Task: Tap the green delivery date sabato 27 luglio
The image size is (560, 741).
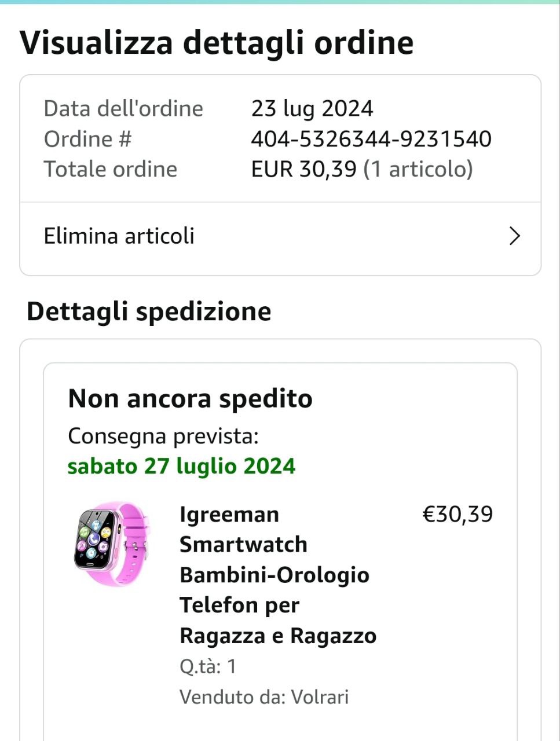Action: (181, 466)
